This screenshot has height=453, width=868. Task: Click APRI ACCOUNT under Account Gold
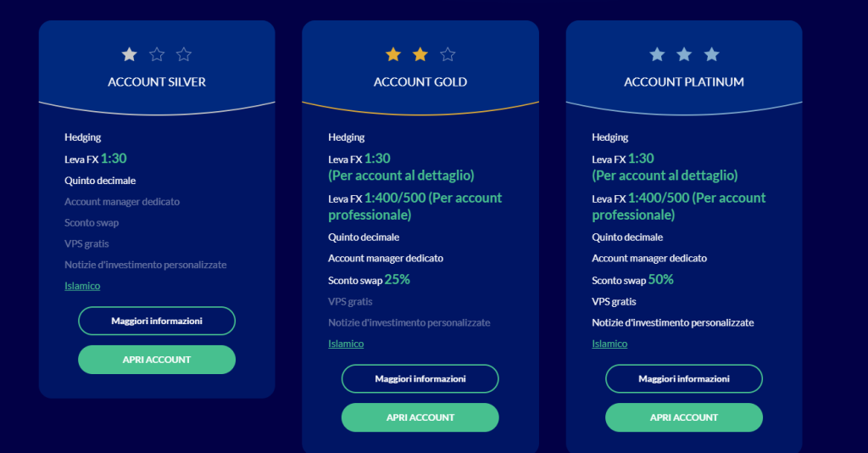[x=420, y=417]
